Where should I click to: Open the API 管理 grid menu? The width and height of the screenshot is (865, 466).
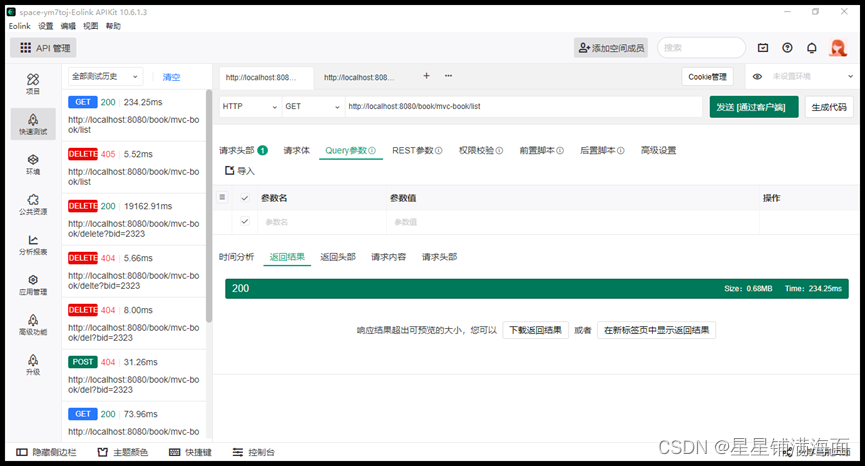[43, 48]
